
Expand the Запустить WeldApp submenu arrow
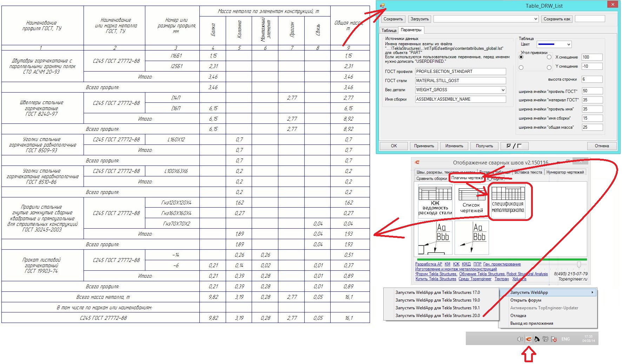(x=592, y=292)
